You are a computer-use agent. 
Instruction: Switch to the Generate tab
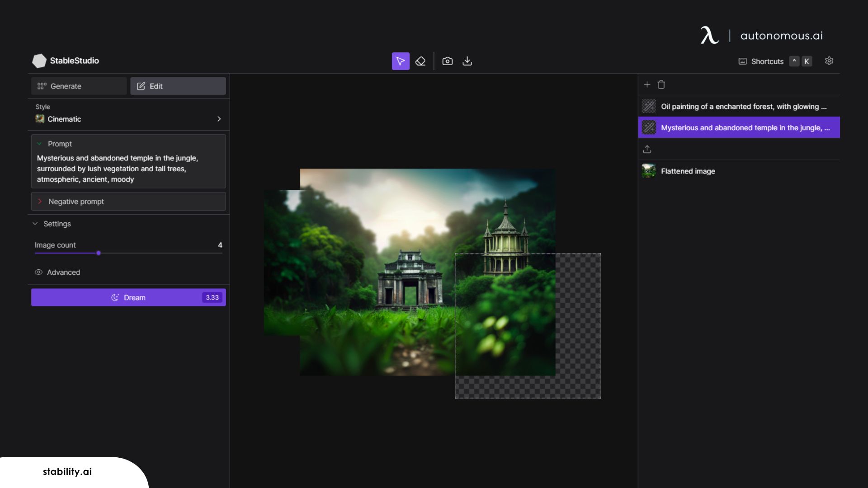[x=79, y=86]
